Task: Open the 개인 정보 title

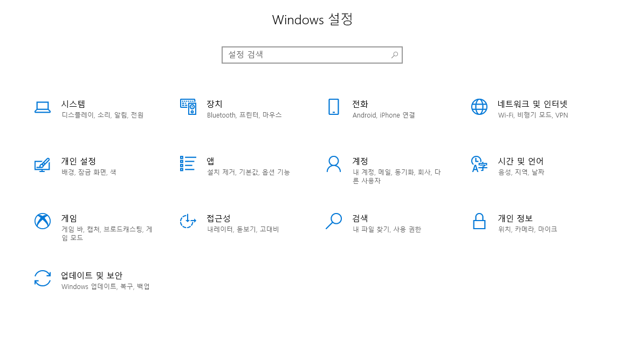Action: coord(515,218)
